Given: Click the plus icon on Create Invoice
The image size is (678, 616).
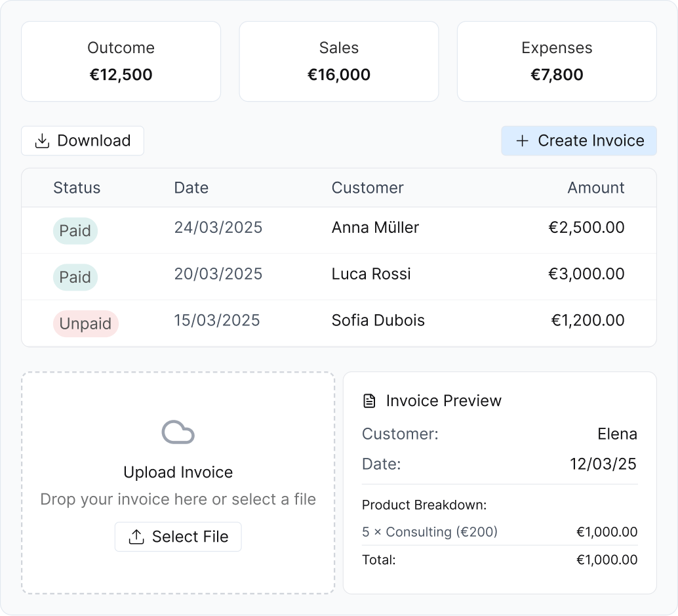Looking at the screenshot, I should click(x=523, y=140).
